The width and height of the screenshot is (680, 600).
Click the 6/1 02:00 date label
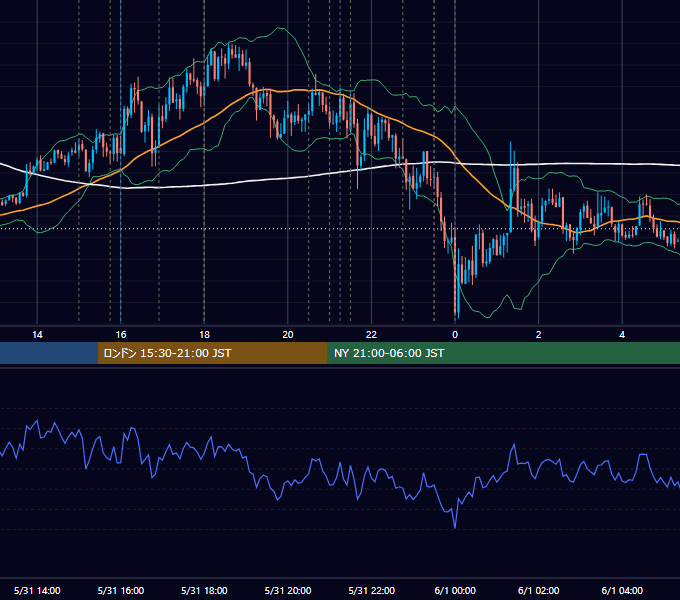click(x=539, y=590)
